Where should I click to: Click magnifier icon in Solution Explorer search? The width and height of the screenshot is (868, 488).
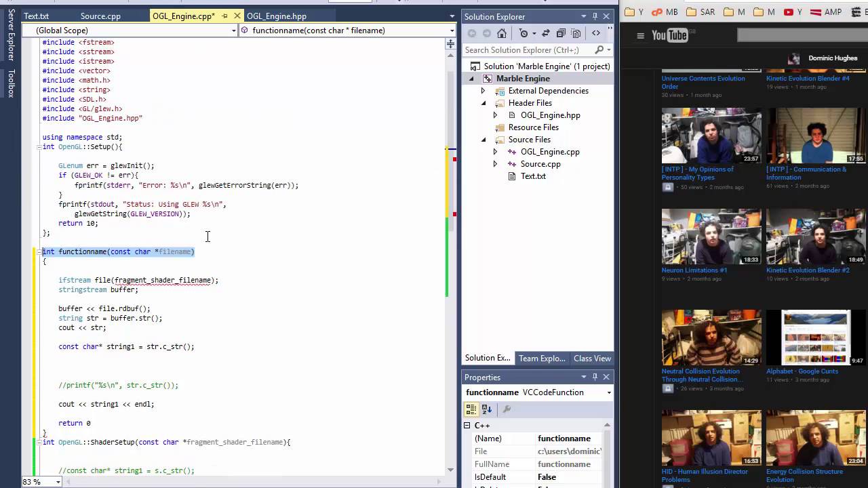pos(599,50)
